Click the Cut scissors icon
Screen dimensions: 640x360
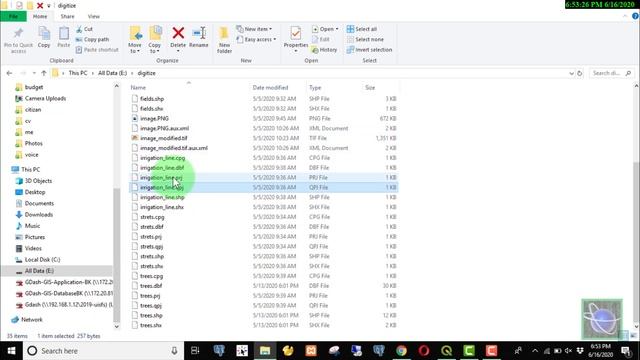coord(79,29)
